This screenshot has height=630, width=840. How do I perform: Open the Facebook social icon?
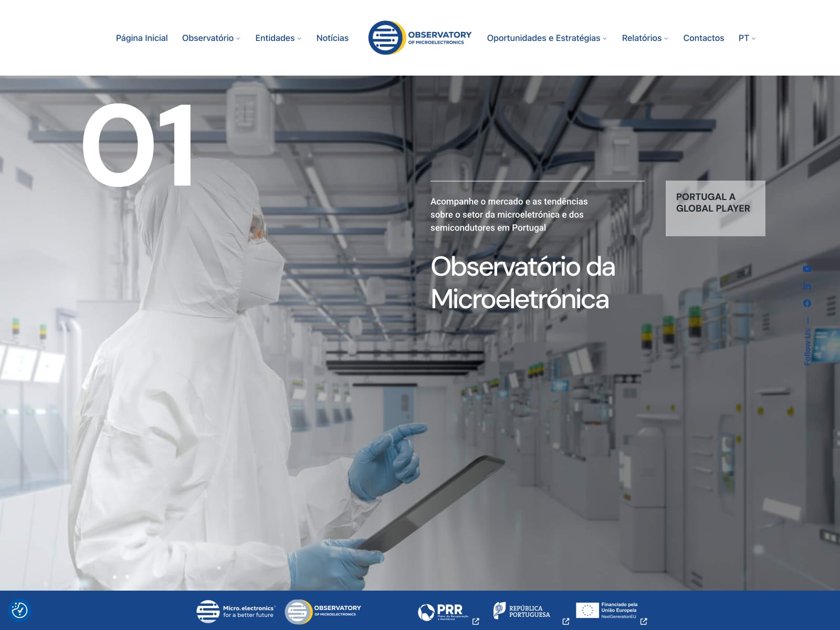point(807,303)
